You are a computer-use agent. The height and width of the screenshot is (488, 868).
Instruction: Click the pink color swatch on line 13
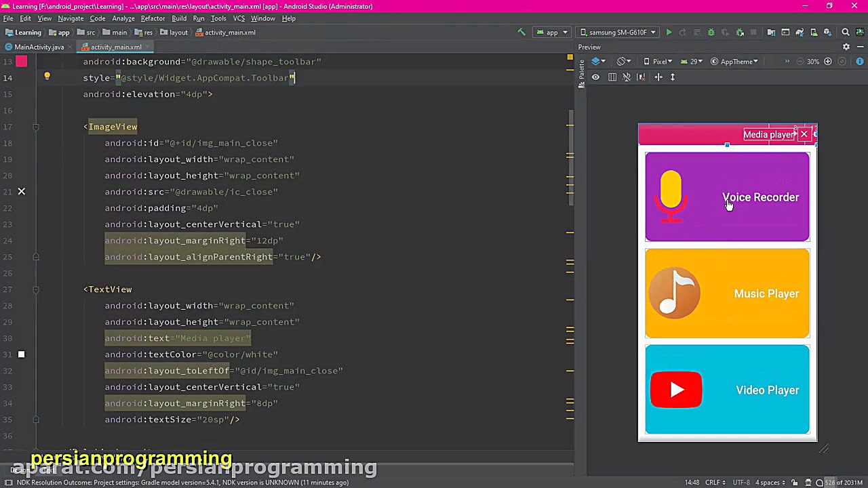coord(21,62)
